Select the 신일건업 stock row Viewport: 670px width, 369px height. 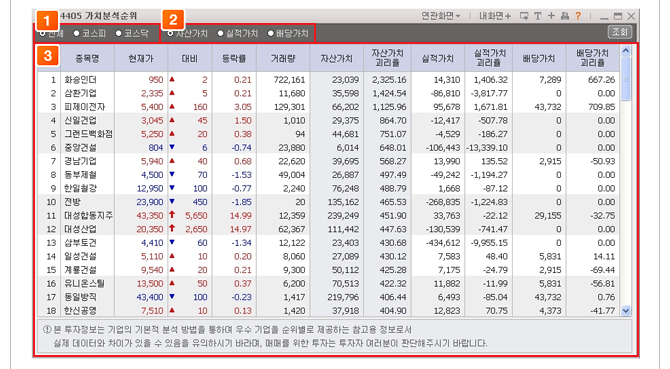click(328, 120)
